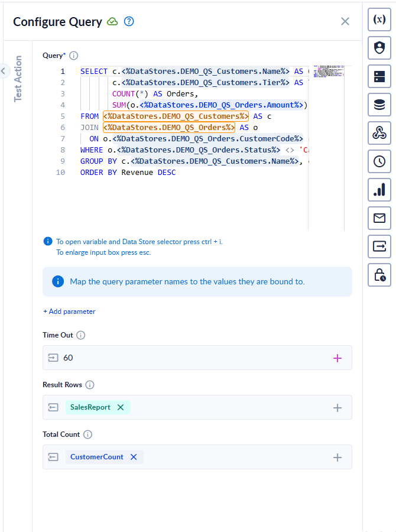This screenshot has height=532, width=396.
Task: Add a variable to Total Count with plus
Action: (x=337, y=458)
